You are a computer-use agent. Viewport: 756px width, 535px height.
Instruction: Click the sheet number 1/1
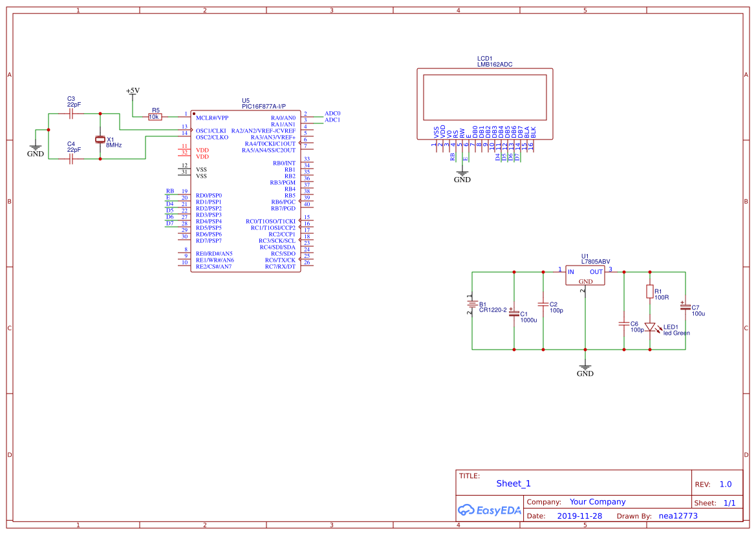click(729, 503)
